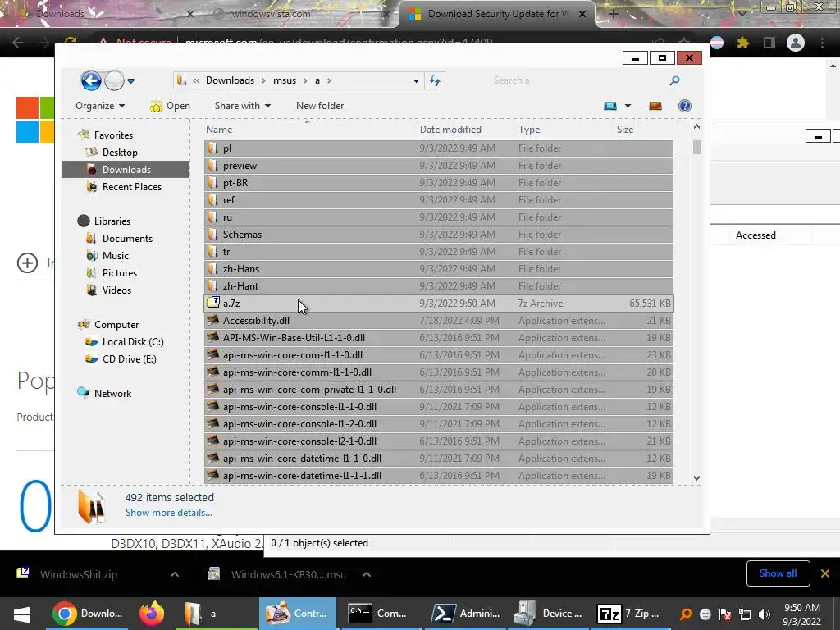Click the Open toolbar button
Viewport: 840px width, 630px height.
coord(171,106)
